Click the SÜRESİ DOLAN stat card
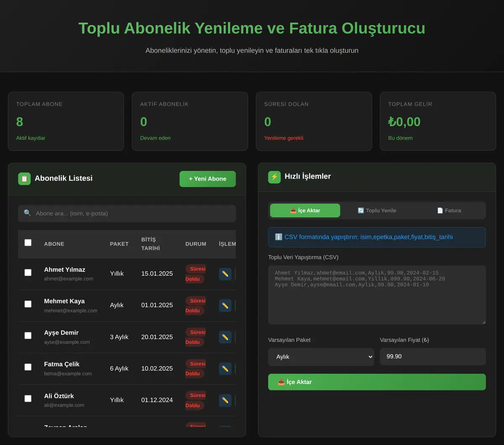Image resolution: width=504 pixels, height=445 pixels. pos(314,121)
